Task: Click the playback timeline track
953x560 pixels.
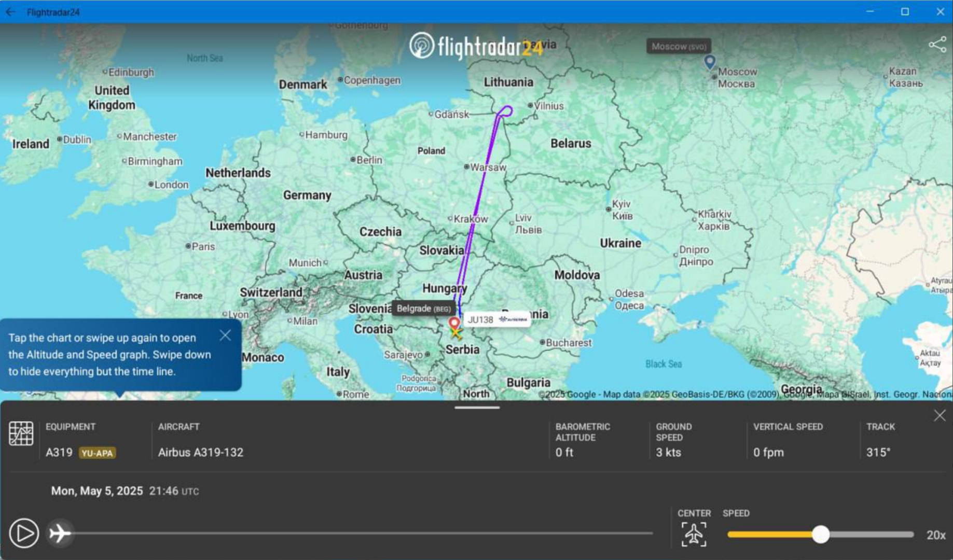Action: pos(363,533)
